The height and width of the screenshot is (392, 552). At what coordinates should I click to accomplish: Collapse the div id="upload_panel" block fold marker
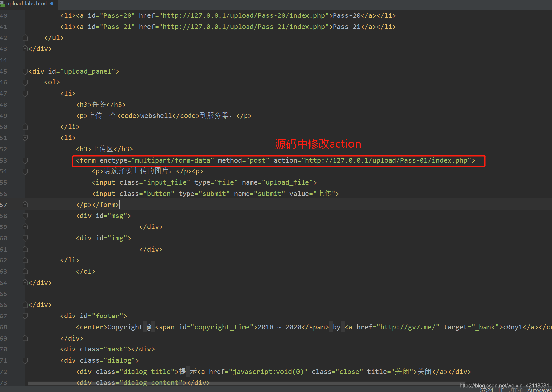(x=25, y=71)
